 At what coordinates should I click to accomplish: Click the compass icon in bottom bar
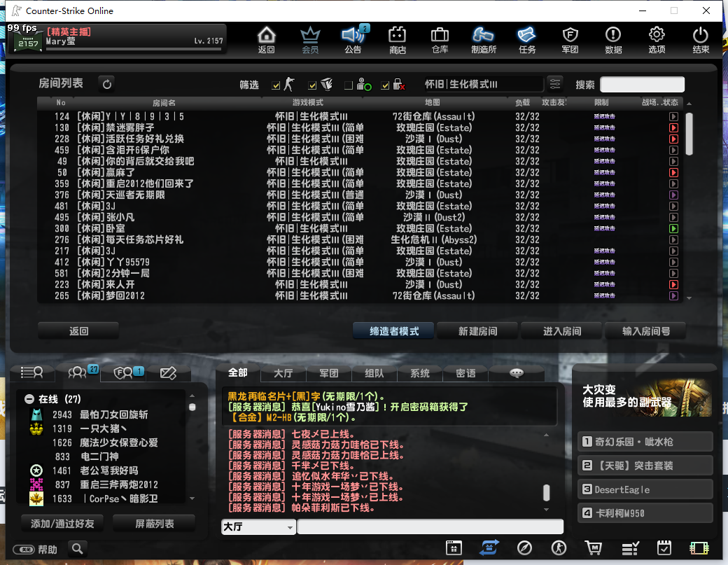click(524, 547)
